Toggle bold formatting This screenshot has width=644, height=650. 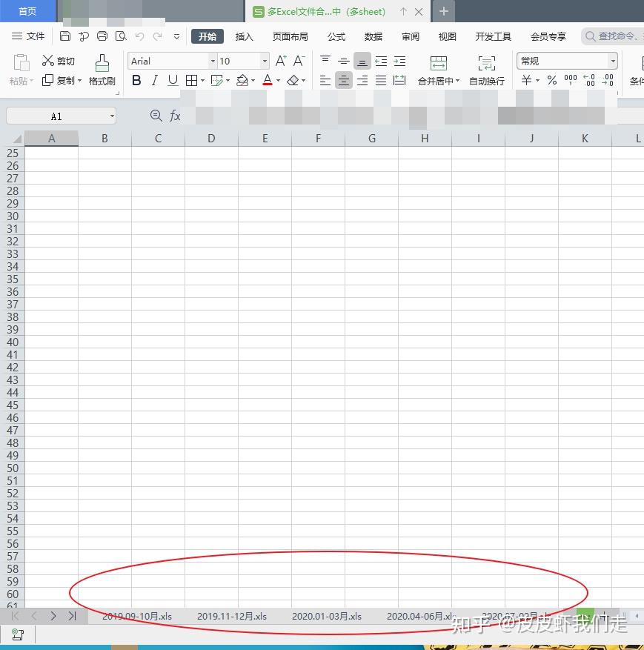pyautogui.click(x=136, y=81)
